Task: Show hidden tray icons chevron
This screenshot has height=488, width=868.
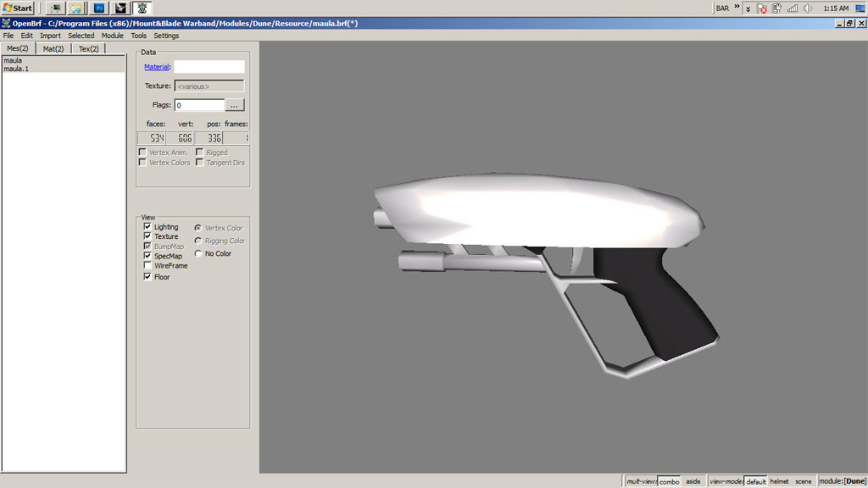Action: [x=748, y=8]
